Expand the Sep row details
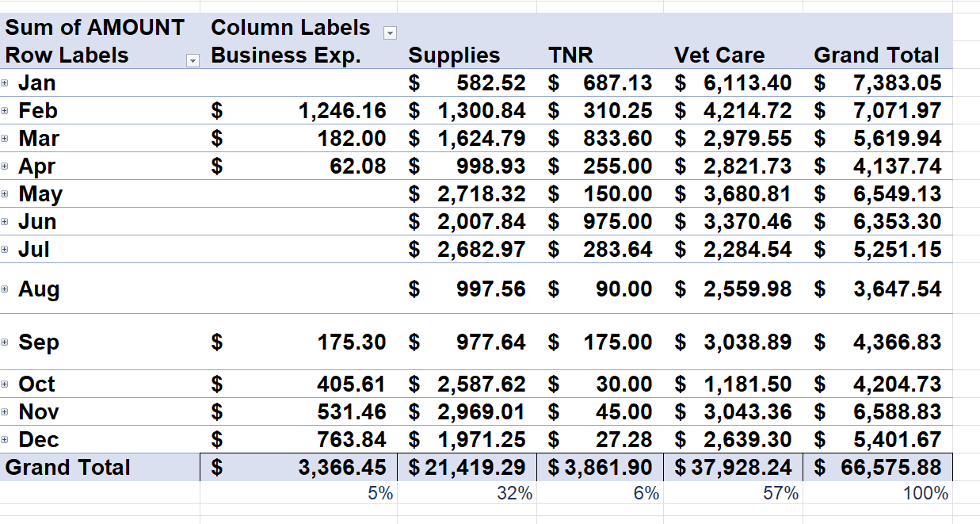980x524 pixels. point(6,342)
